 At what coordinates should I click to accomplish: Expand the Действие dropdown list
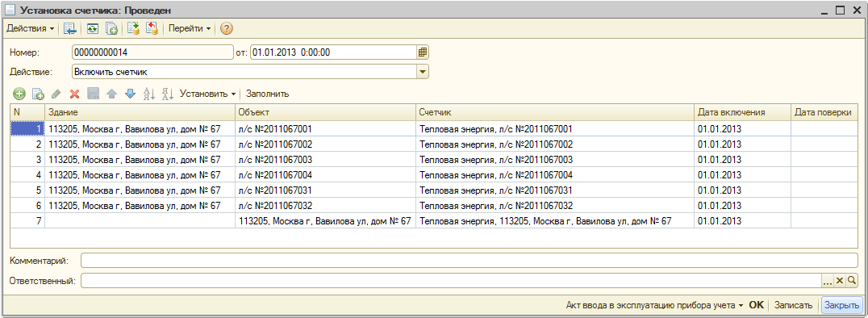click(423, 72)
